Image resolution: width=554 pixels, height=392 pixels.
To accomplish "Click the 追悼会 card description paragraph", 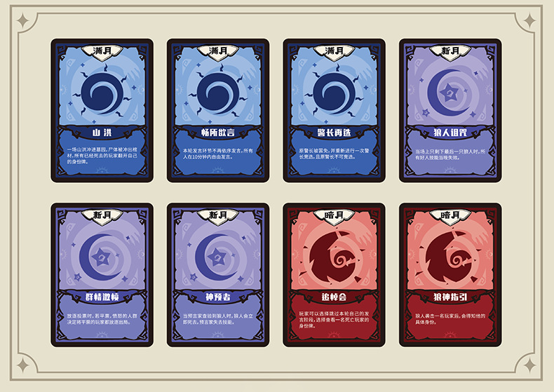I will pos(334,320).
